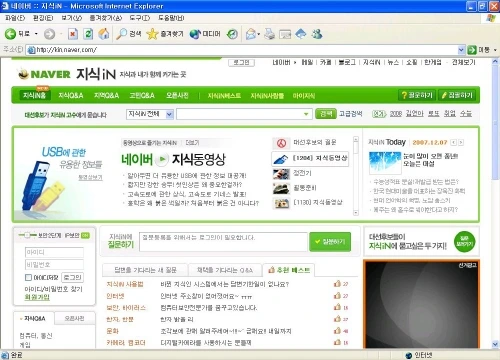Open the Mail envelope toolbar icon
The image size is (500, 360).
(x=251, y=34)
